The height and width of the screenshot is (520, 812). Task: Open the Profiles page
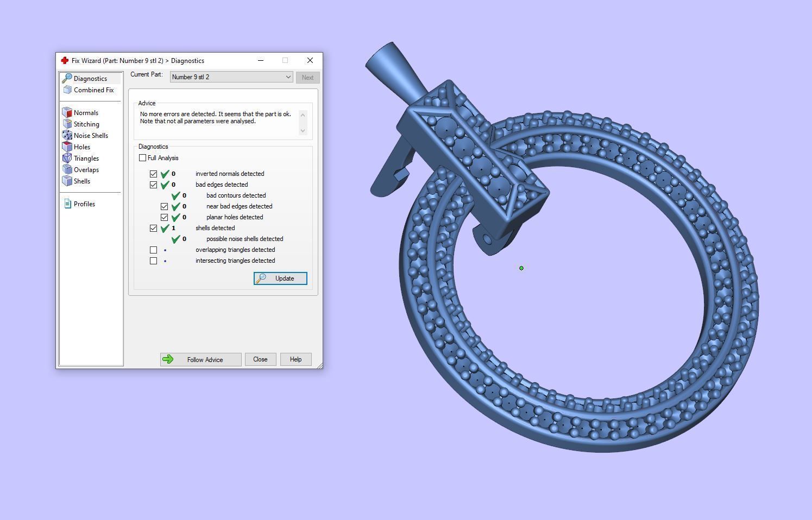[x=84, y=204]
